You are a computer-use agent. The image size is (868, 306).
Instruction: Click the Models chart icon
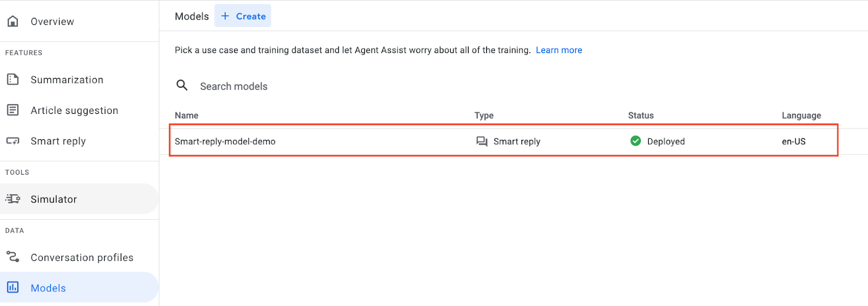click(x=12, y=288)
